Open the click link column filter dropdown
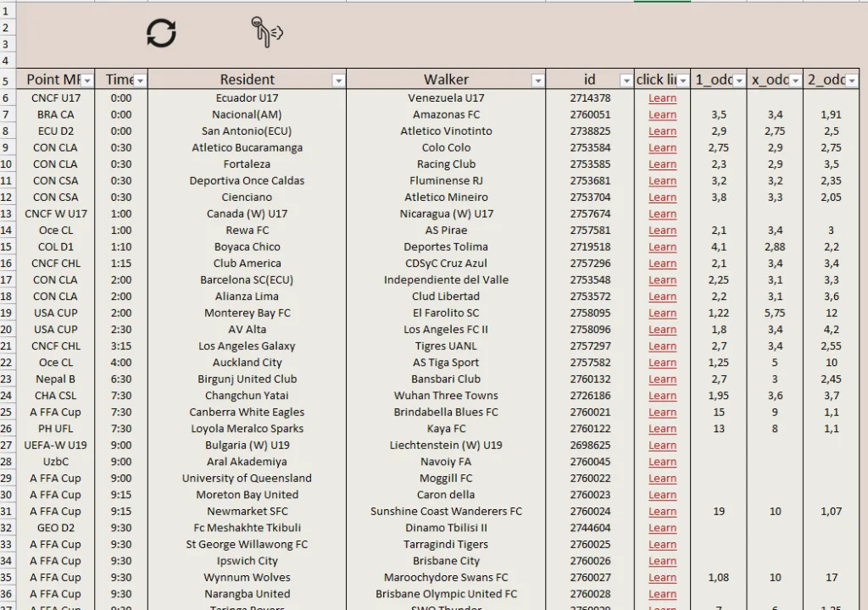Image resolution: width=868 pixels, height=610 pixels. 683,80
